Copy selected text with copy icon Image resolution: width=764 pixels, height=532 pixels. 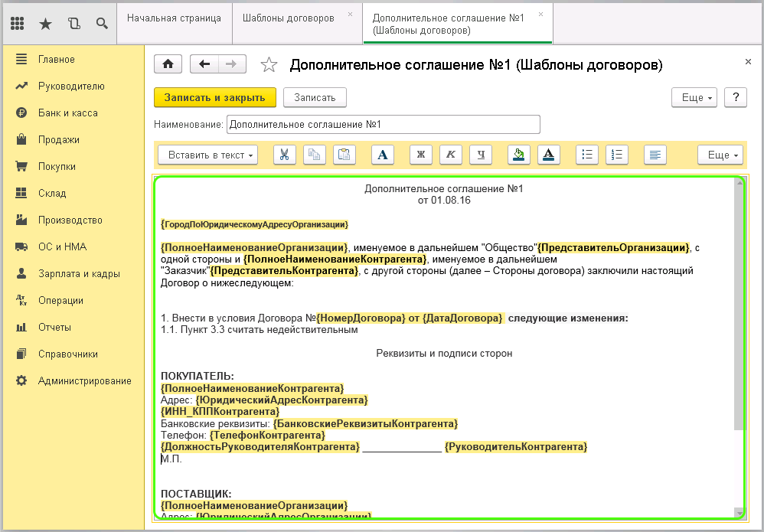315,155
